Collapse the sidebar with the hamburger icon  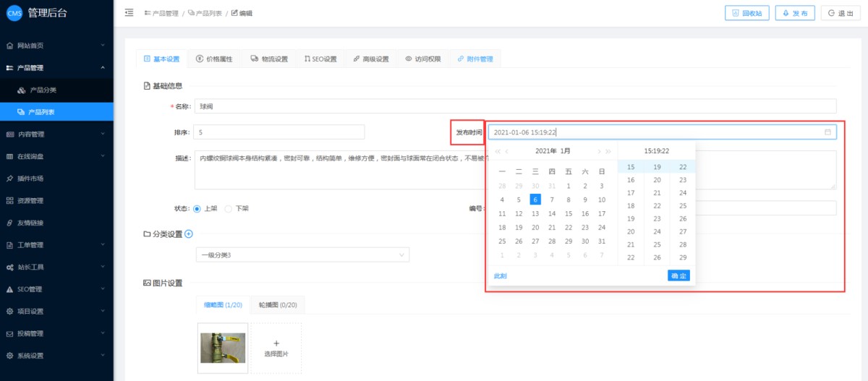(129, 13)
